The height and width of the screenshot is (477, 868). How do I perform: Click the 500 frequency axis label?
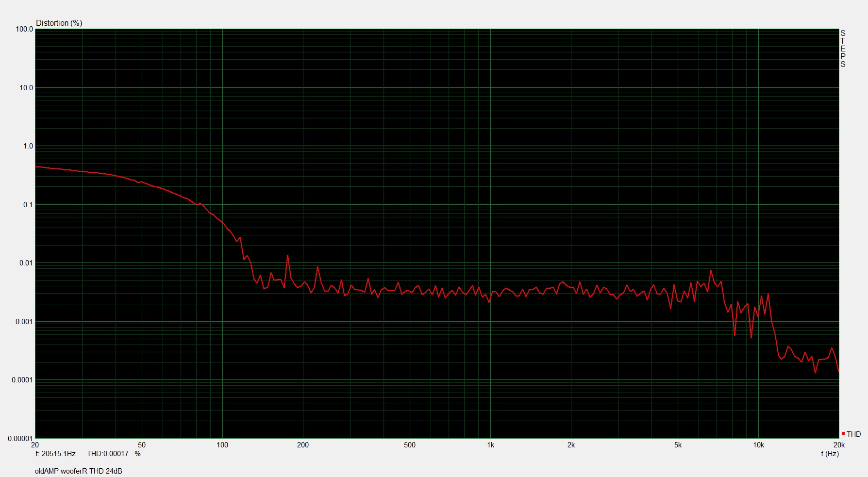pyautogui.click(x=410, y=445)
